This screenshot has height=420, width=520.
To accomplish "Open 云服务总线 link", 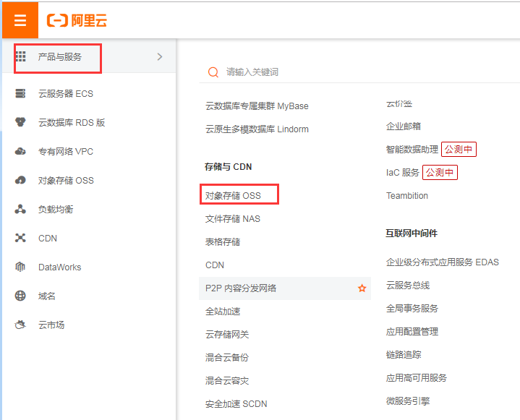I will [x=408, y=285].
